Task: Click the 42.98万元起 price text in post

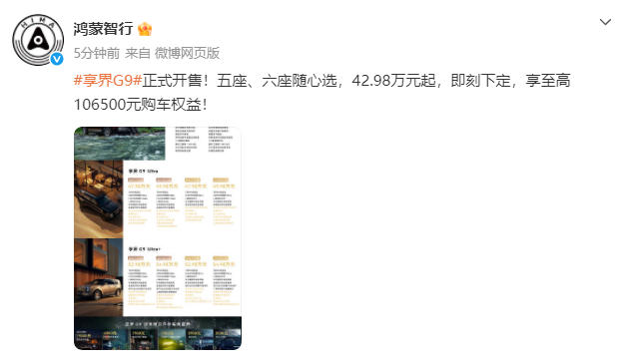Action: 393,81
